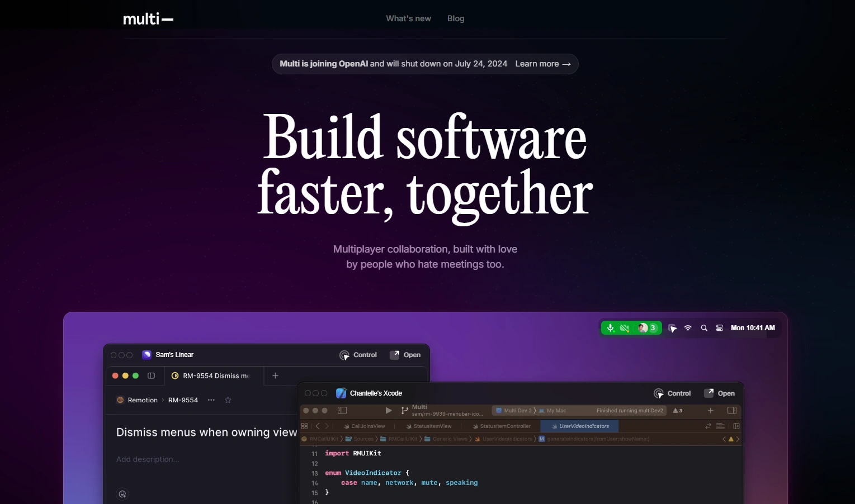This screenshot has height=504, width=855.
Task: Click the RM-9554 breadcrumb in Linear
Action: point(183,400)
